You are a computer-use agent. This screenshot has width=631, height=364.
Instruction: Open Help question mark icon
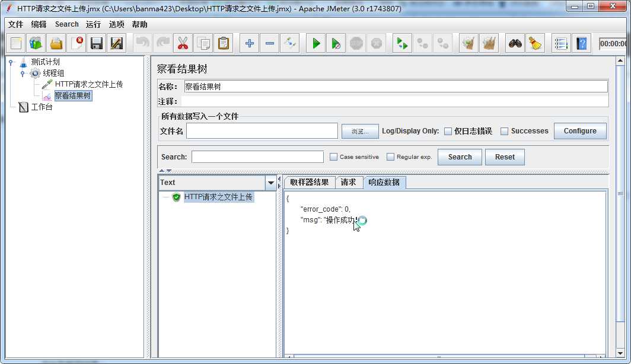tap(582, 43)
